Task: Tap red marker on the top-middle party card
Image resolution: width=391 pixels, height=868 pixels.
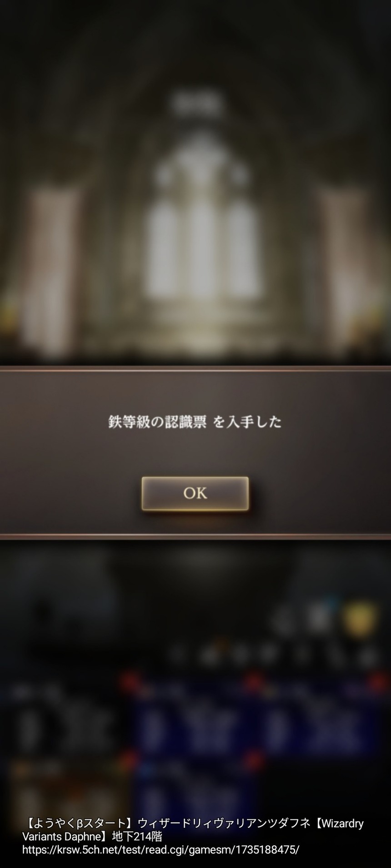Action: click(x=130, y=681)
